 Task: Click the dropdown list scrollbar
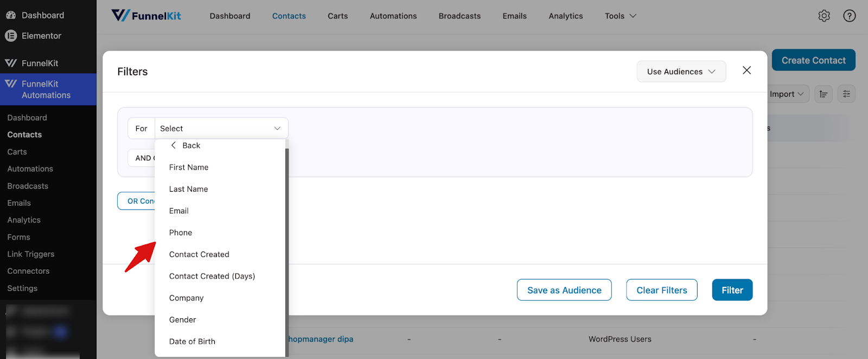point(287,253)
